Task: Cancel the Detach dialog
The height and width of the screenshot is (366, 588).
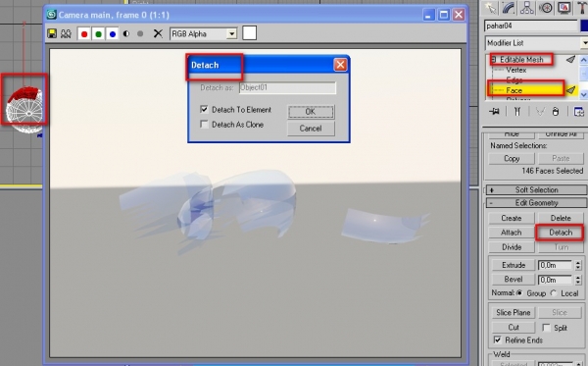Action: 311,129
